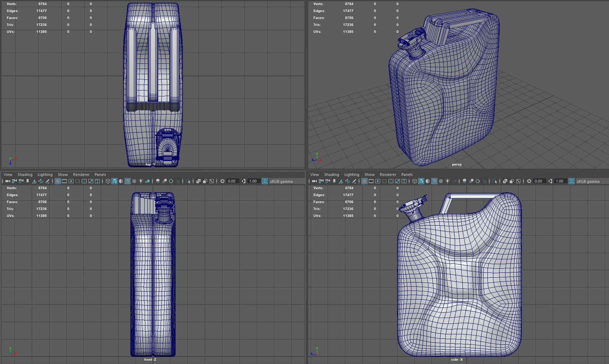The height and width of the screenshot is (364, 609).
Task: Open the Panels menu in side -X panel
Action: point(407,175)
